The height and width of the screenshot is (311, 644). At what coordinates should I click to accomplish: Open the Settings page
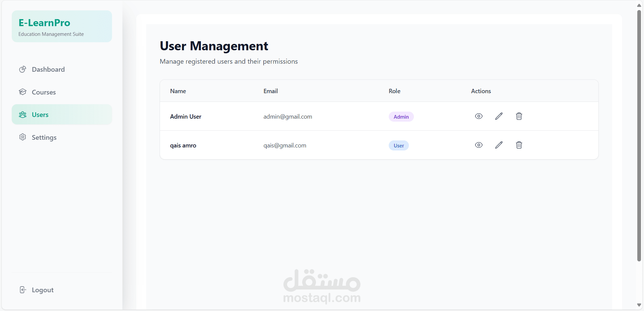pyautogui.click(x=62, y=137)
